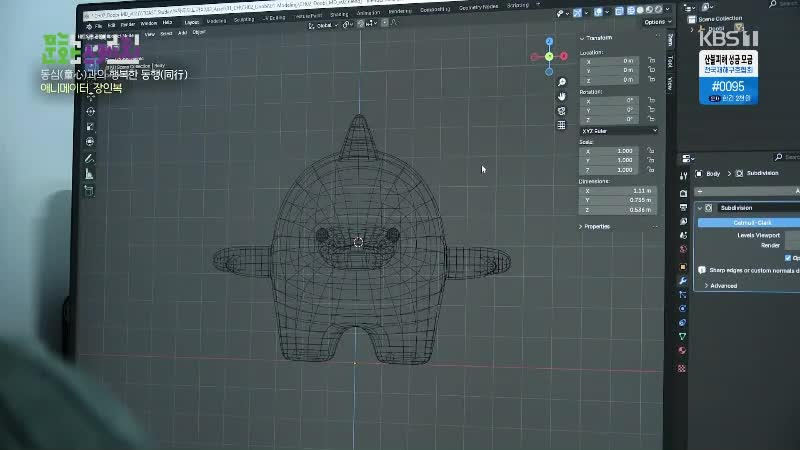800x450 pixels.
Task: Toggle lock on Scale Y
Action: point(651,160)
